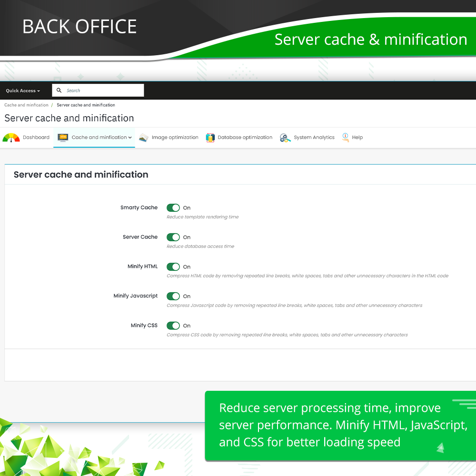476x476 pixels.
Task: Click the magnifier icon in search box
Action: [59, 90]
